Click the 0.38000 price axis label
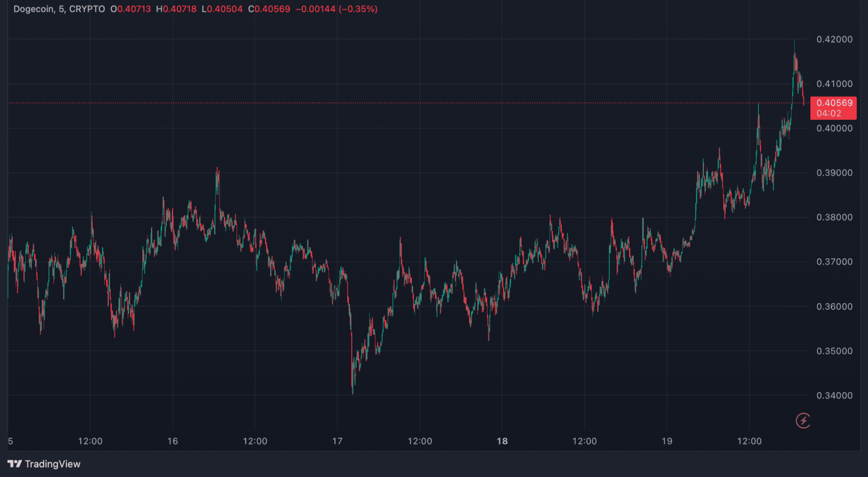 834,218
